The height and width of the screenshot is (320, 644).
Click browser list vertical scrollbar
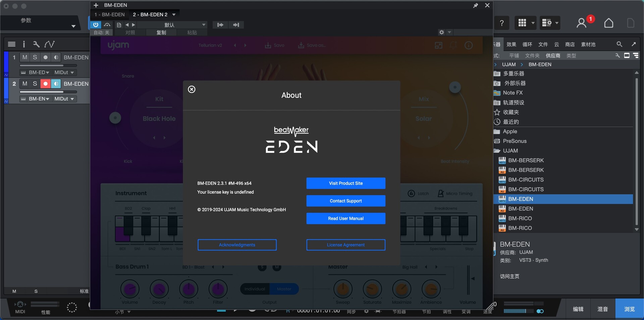[636, 151]
